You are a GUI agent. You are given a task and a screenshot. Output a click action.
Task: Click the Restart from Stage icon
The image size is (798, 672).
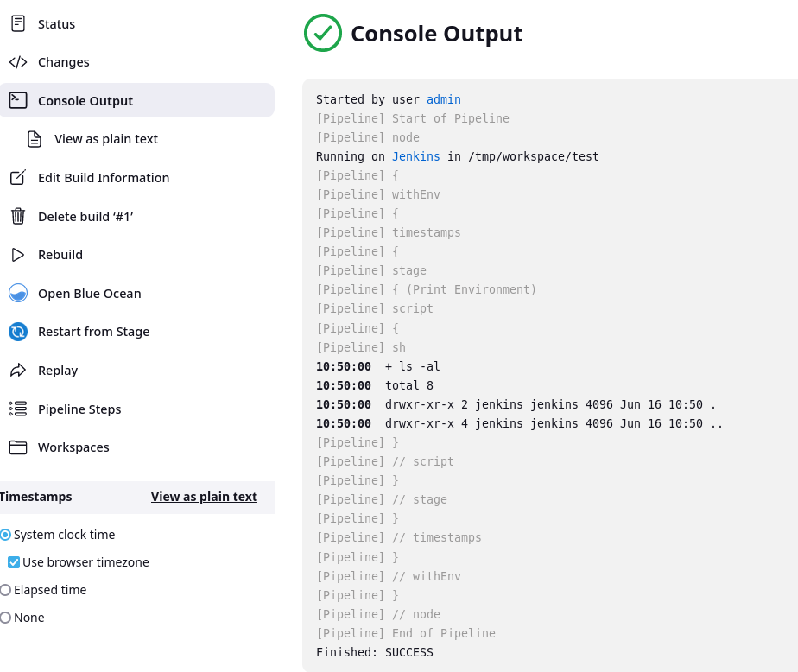click(18, 332)
